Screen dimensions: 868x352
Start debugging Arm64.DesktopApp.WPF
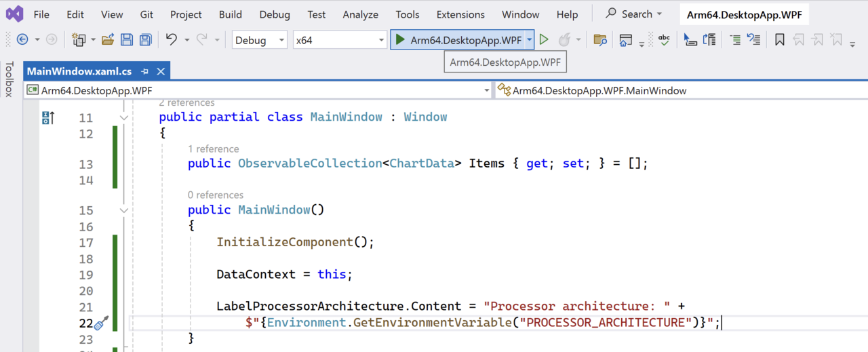(x=458, y=40)
